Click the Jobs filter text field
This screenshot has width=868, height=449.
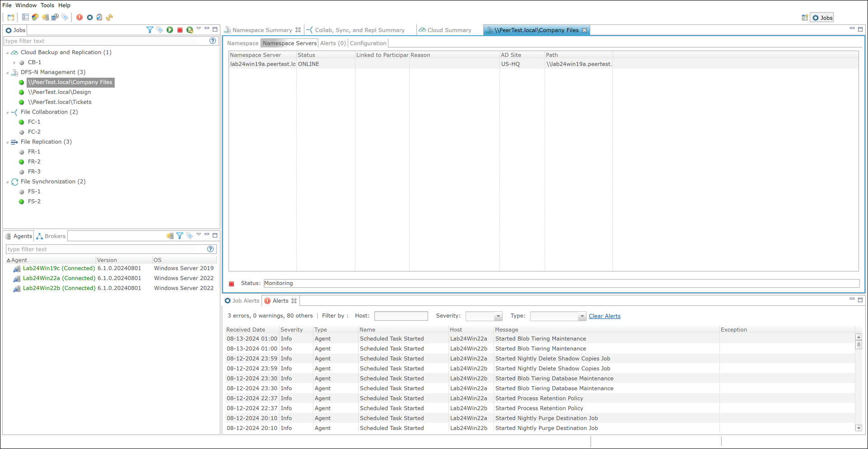pos(107,41)
